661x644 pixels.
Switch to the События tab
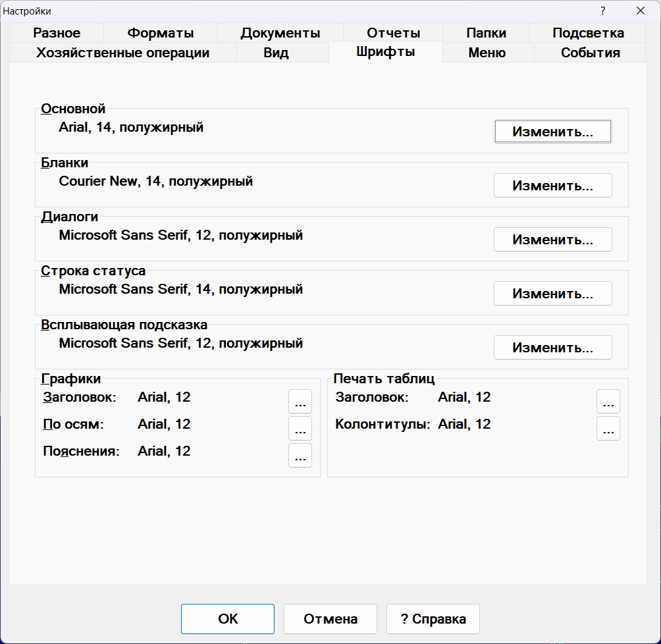[x=589, y=53]
